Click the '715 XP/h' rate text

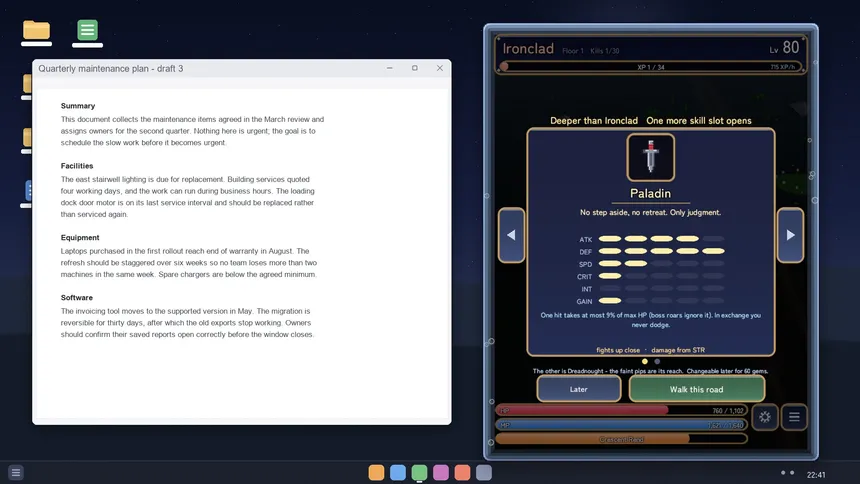click(782, 67)
